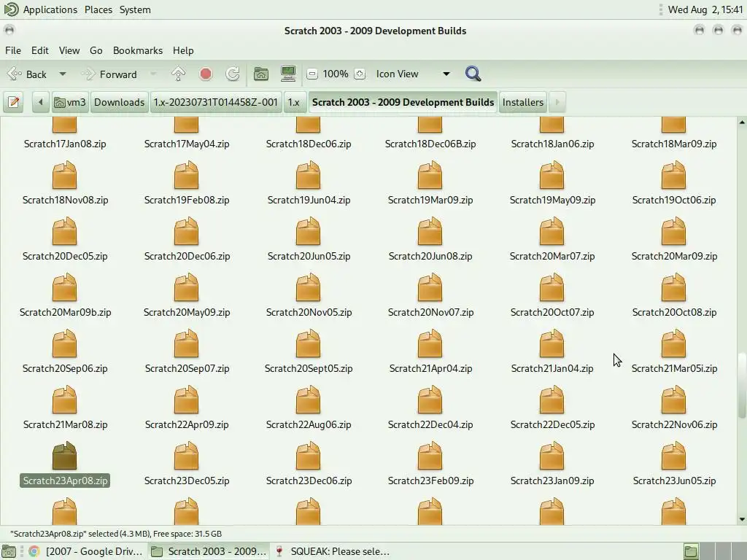Open the Home folder toolbar icon
This screenshot has width=747, height=560.
[261, 74]
